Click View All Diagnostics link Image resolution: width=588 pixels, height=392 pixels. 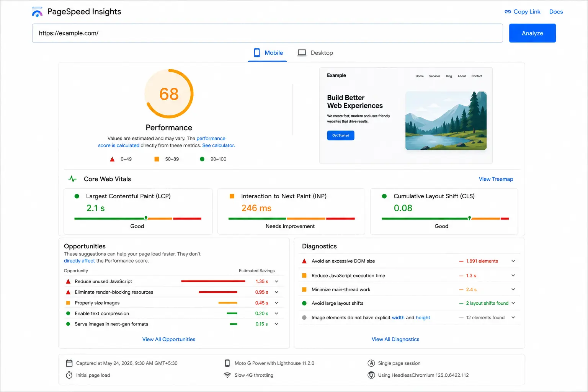click(x=395, y=340)
